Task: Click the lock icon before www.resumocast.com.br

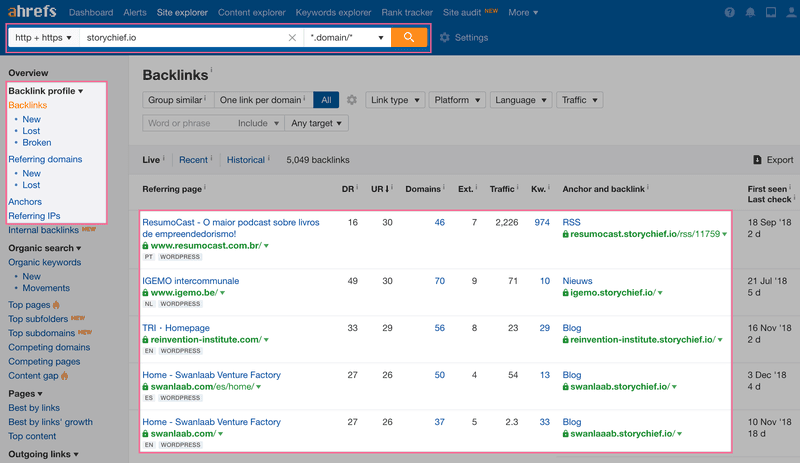Action: (x=145, y=246)
